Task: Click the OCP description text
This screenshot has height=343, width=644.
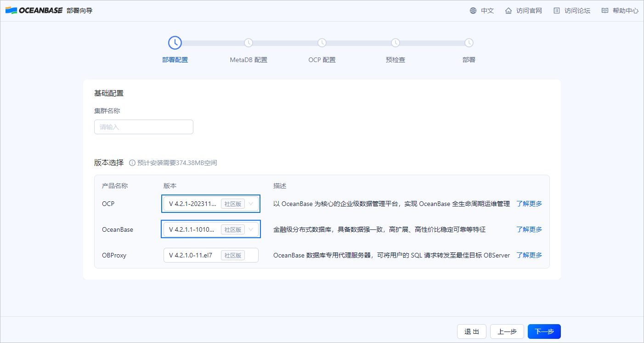Action: click(391, 204)
